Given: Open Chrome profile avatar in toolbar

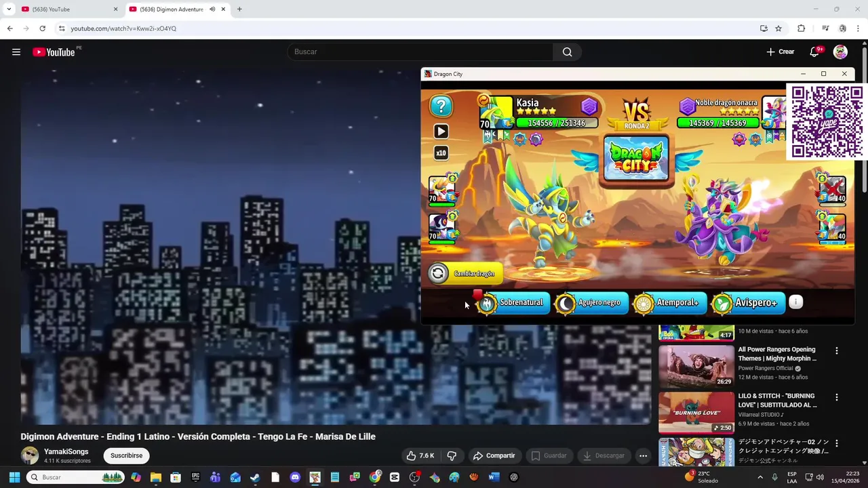Looking at the screenshot, I should point(842,28).
